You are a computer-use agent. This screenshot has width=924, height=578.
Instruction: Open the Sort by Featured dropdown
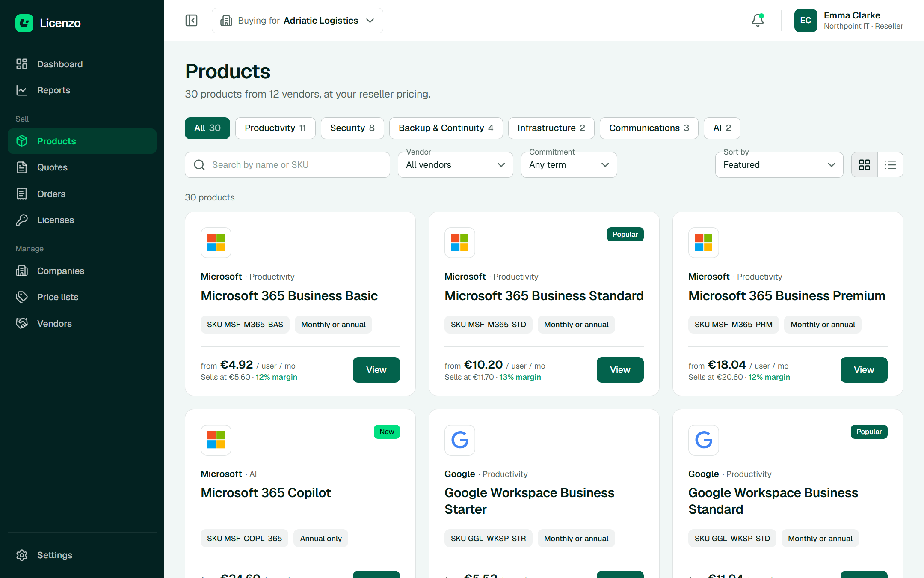coord(779,165)
